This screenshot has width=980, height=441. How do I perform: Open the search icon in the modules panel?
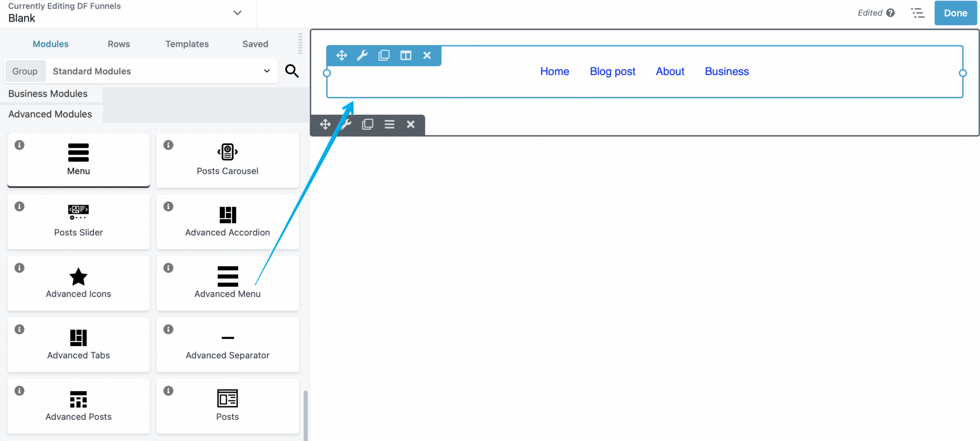[x=292, y=71]
